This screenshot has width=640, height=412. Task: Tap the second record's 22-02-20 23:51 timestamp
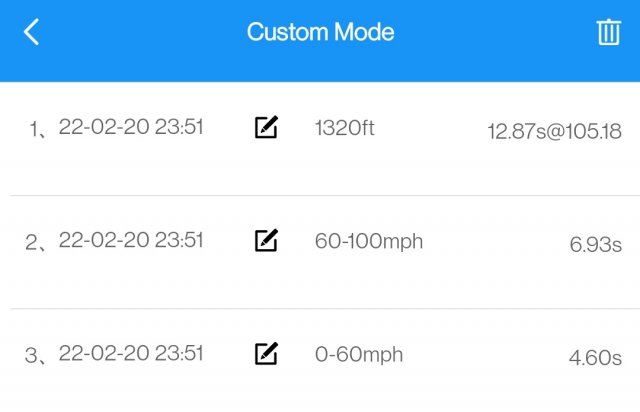(x=131, y=240)
